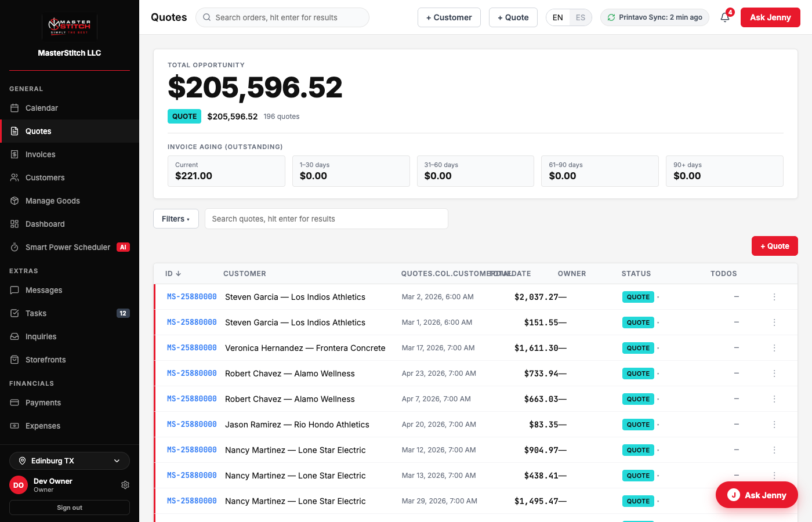Open Calendar in sidebar
The image size is (812, 522).
[70, 108]
